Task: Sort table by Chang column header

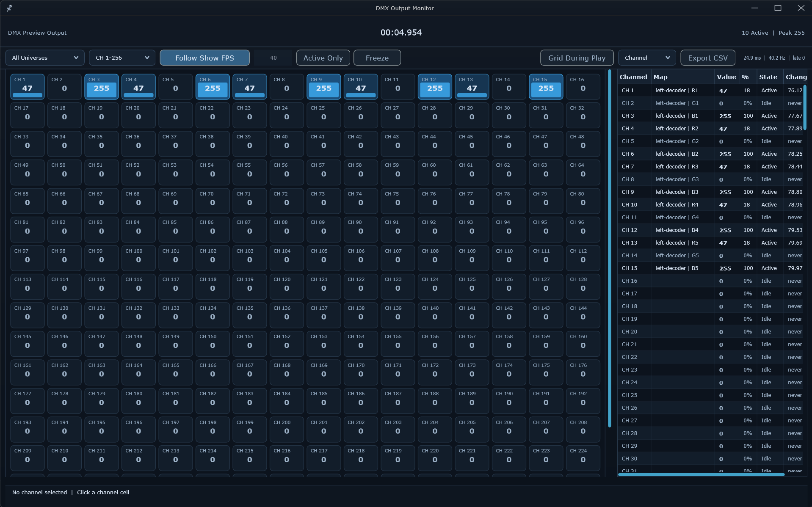Action: tap(795, 77)
